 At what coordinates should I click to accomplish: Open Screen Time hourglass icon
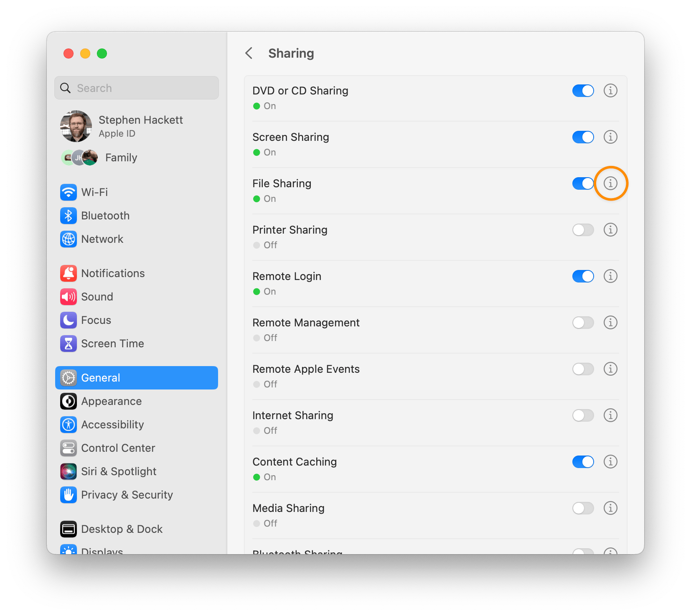click(x=69, y=344)
